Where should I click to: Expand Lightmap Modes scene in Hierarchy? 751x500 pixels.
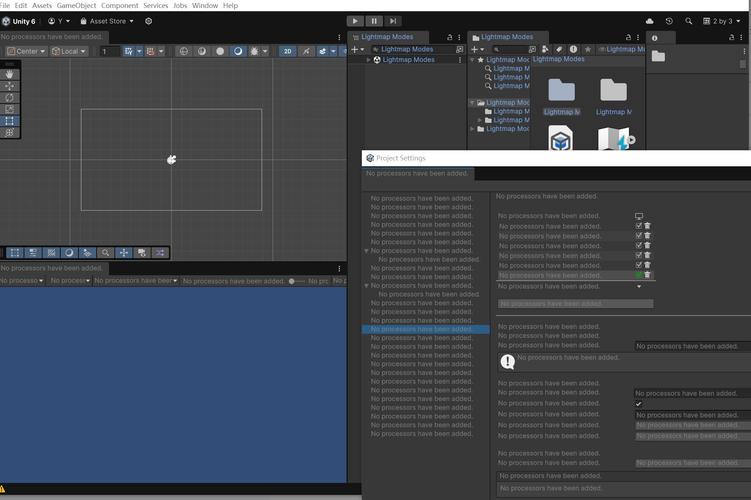coord(368,60)
